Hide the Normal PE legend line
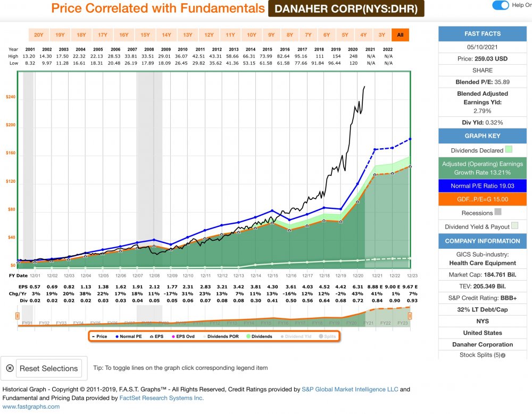532x414 pixels. point(127,336)
